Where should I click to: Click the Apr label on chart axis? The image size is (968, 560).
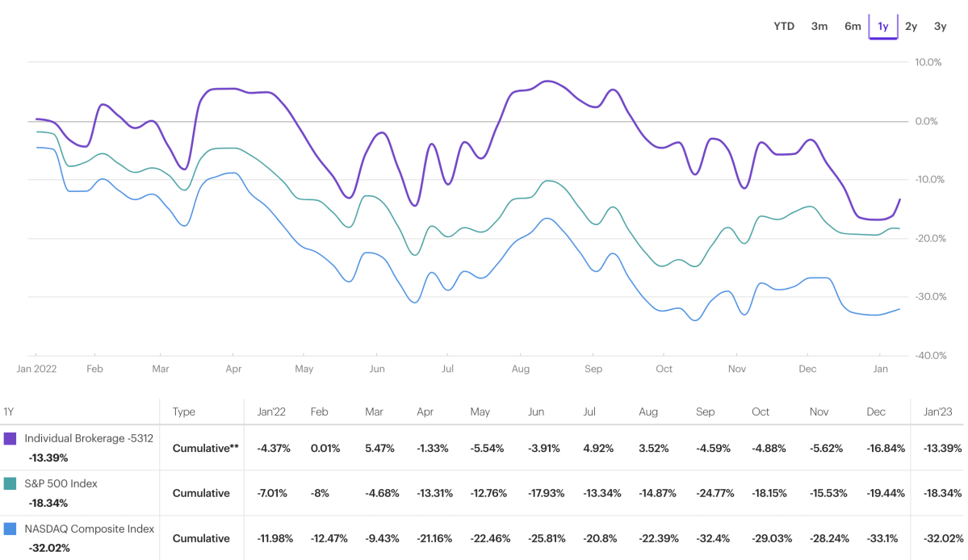233,369
